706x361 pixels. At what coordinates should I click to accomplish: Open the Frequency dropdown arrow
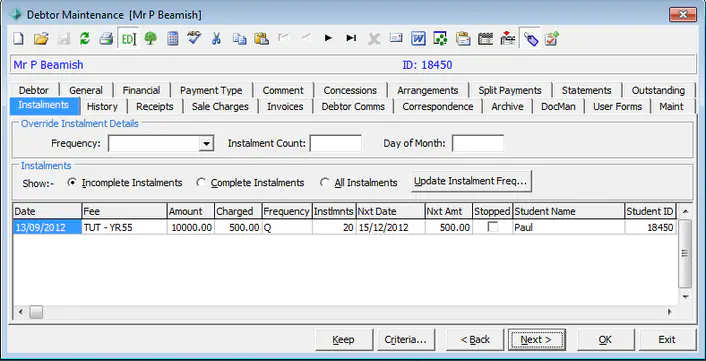[206, 144]
